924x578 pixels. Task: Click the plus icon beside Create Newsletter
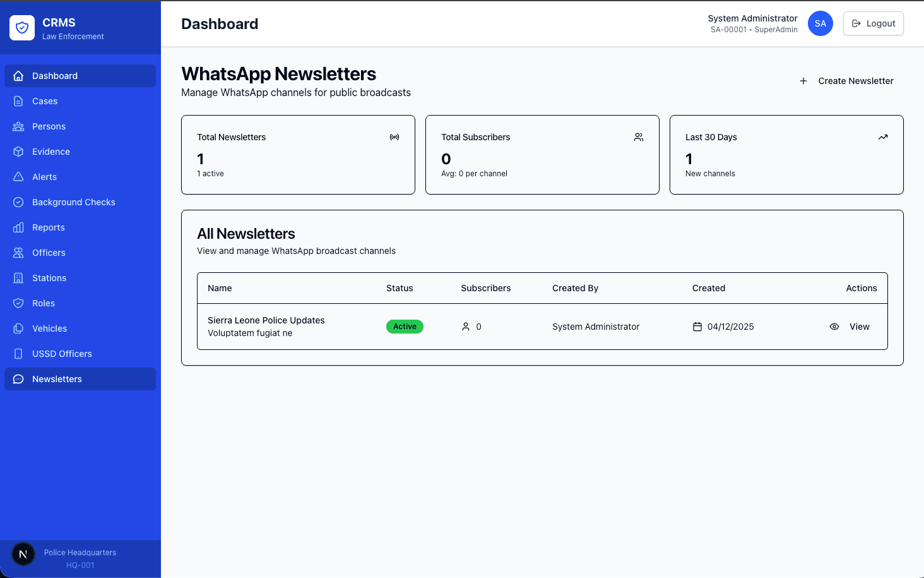(x=803, y=81)
